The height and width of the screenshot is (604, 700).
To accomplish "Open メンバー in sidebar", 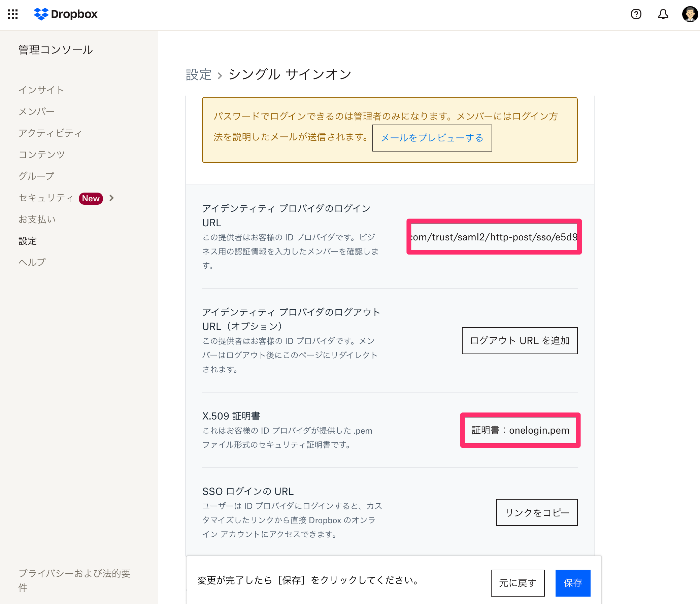I will click(x=36, y=111).
